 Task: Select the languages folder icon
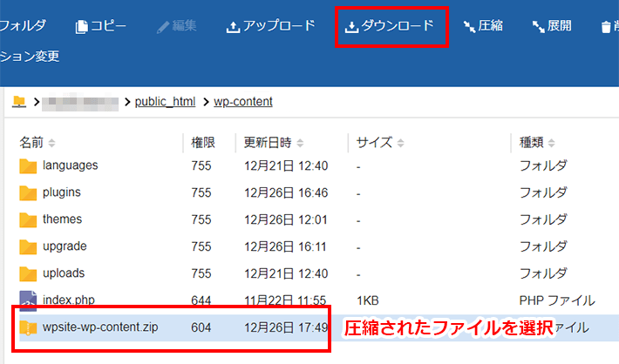tap(28, 165)
